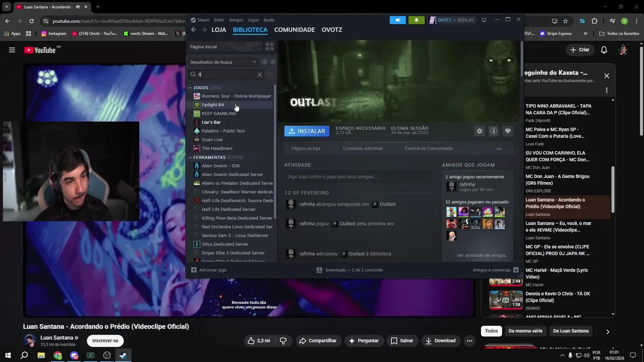Click Inscrever-se button on YouTube

click(105, 340)
